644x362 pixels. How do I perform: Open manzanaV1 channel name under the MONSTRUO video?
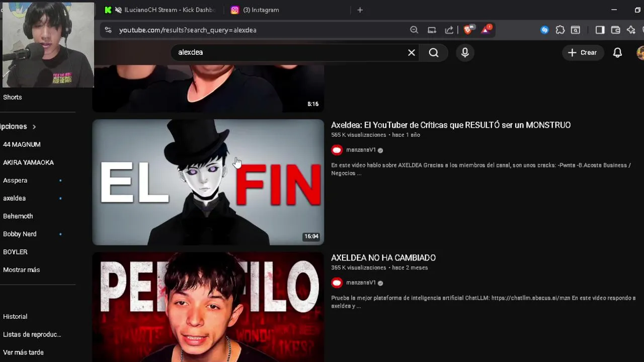(361, 150)
